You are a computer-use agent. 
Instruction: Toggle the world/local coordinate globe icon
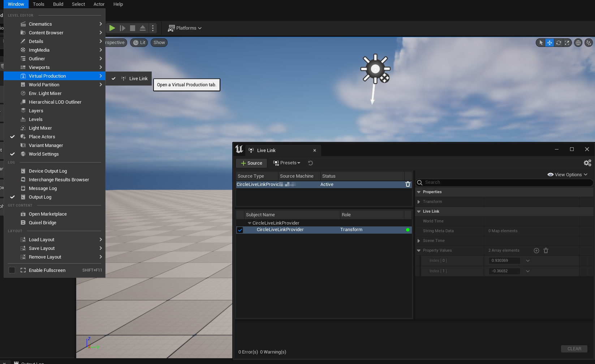pos(578,43)
